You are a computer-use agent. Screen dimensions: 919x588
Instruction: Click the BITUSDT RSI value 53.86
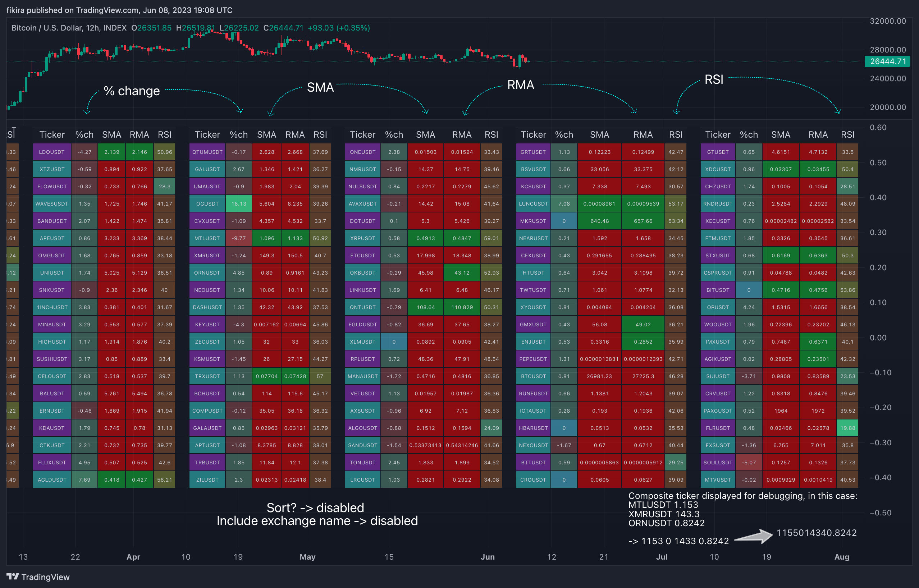(848, 290)
